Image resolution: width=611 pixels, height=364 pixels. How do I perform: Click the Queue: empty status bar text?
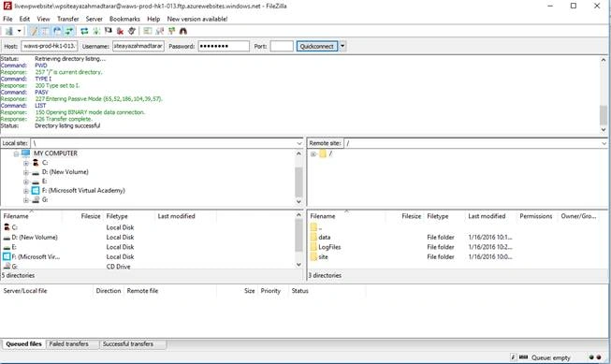click(x=550, y=357)
